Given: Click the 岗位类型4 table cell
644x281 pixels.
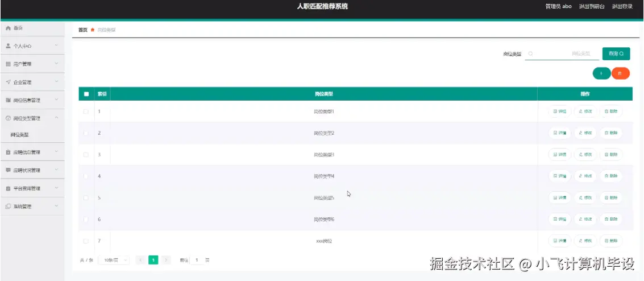Looking at the screenshot, I should click(323, 176).
